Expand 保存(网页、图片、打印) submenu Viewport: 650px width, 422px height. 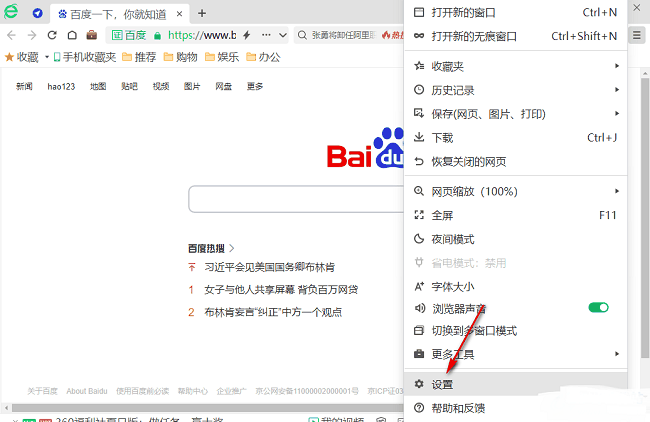coord(515,114)
